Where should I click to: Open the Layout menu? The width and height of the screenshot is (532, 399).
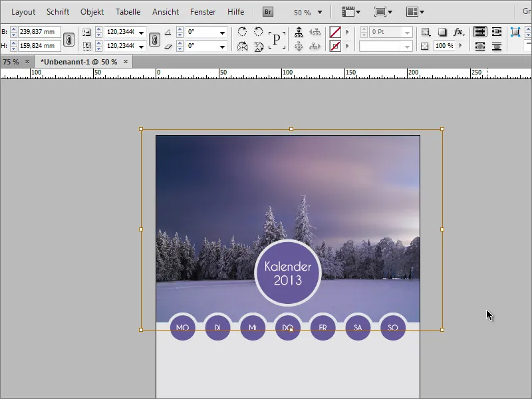tap(23, 12)
